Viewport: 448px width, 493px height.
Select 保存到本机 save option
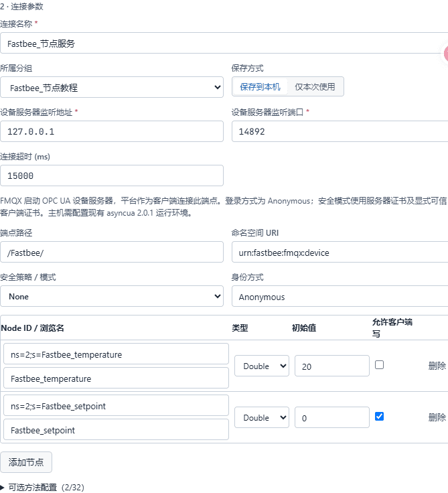coord(260,87)
